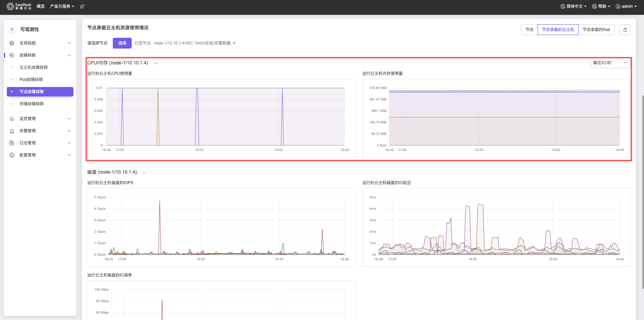Click the 选择 node button
The height and width of the screenshot is (320, 644).
122,43
